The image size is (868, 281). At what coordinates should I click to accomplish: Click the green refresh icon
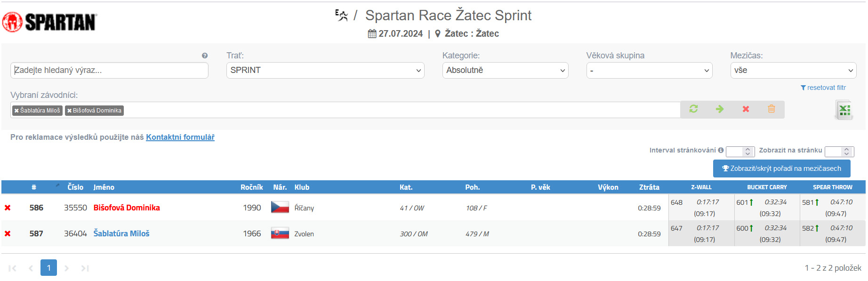(x=693, y=109)
